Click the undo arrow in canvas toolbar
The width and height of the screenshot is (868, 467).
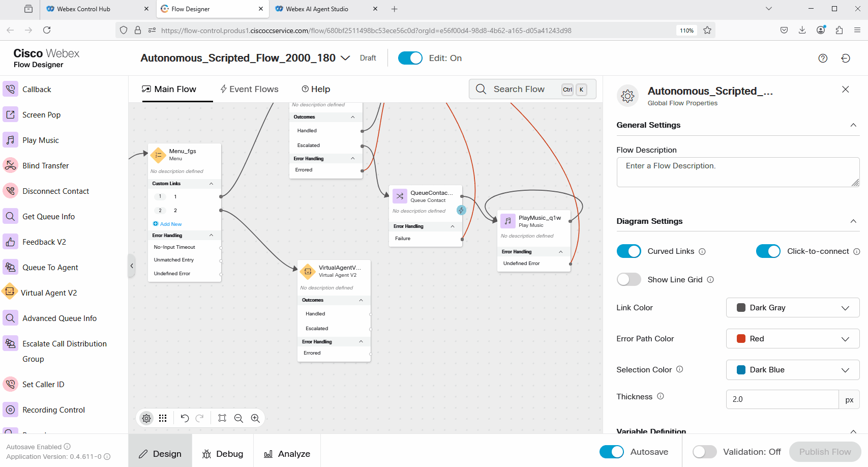click(185, 418)
